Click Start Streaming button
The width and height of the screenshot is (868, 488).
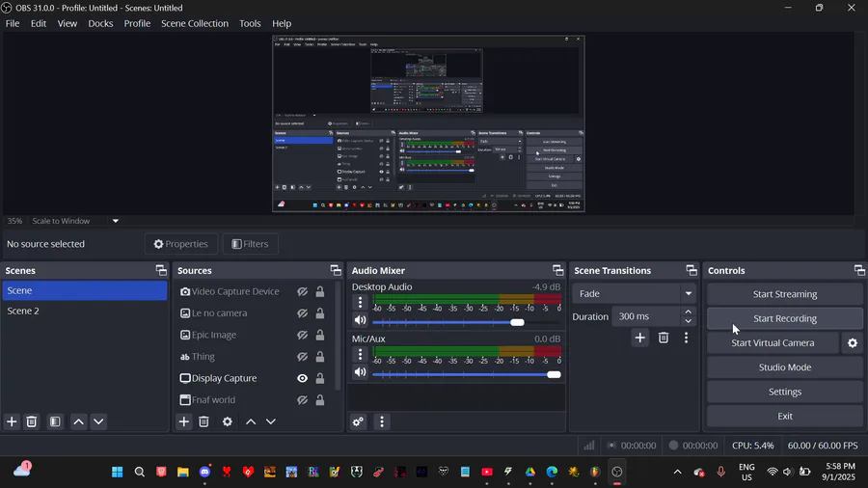[x=784, y=294]
